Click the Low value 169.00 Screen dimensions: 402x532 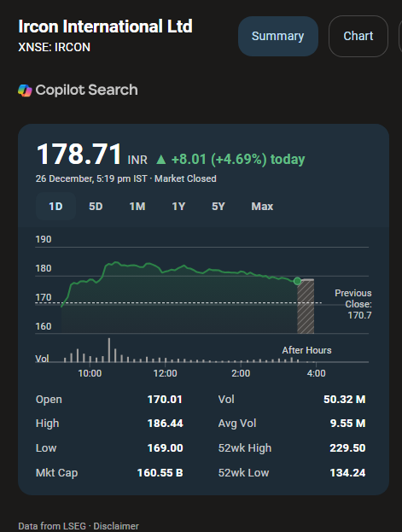(x=166, y=447)
